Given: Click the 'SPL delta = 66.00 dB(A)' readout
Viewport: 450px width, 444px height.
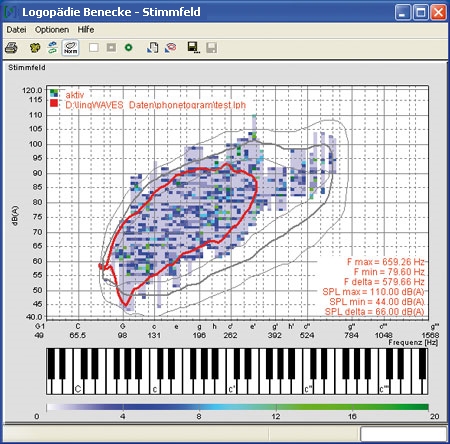Looking at the screenshot, I should (374, 312).
